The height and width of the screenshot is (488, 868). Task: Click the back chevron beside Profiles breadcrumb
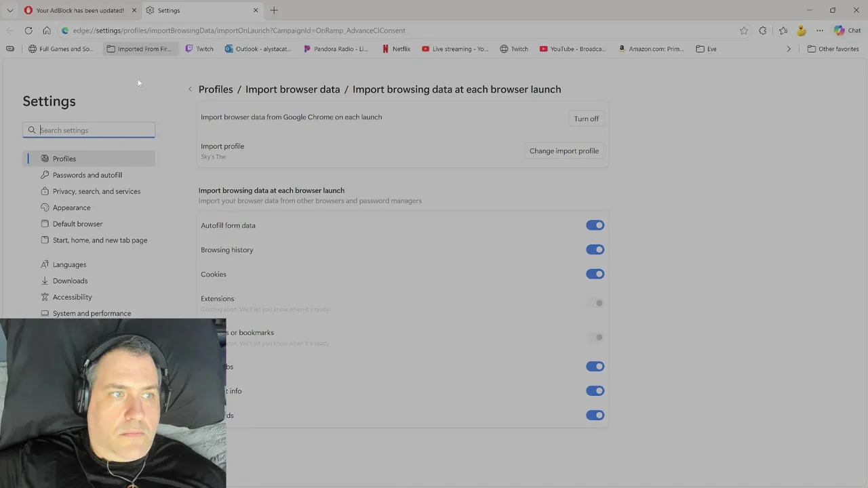point(190,89)
